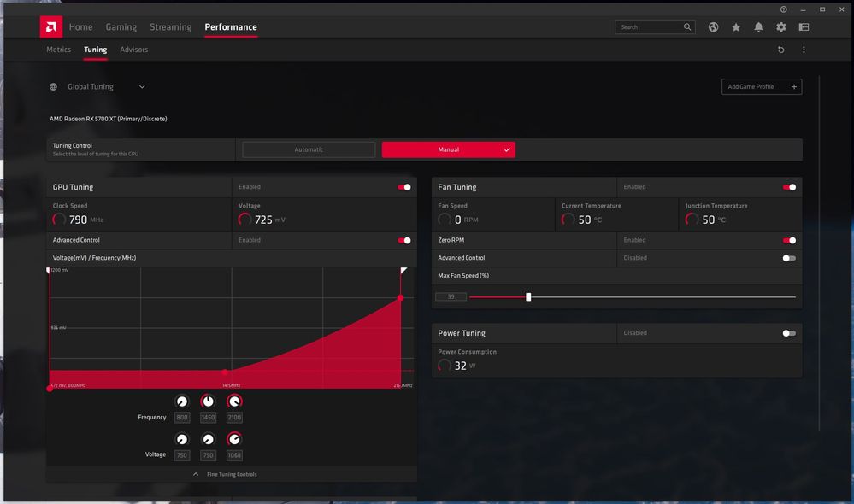This screenshot has width=854, height=504.
Task: Click the 'Max Fan Speed (%)' label
Action: pos(463,275)
